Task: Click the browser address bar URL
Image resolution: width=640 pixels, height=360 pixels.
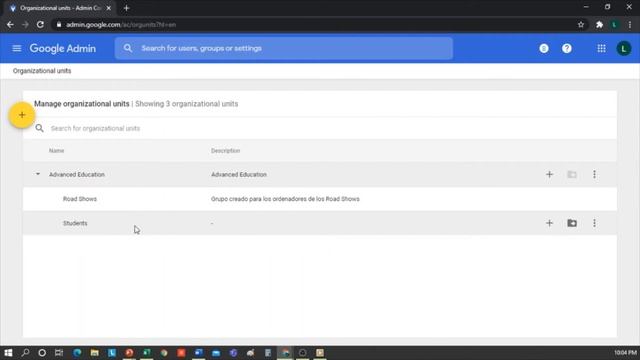Action: (x=121, y=25)
